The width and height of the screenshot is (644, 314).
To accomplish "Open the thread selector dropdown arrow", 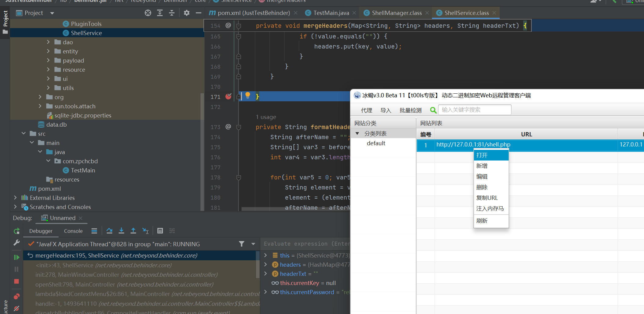I will 253,244.
